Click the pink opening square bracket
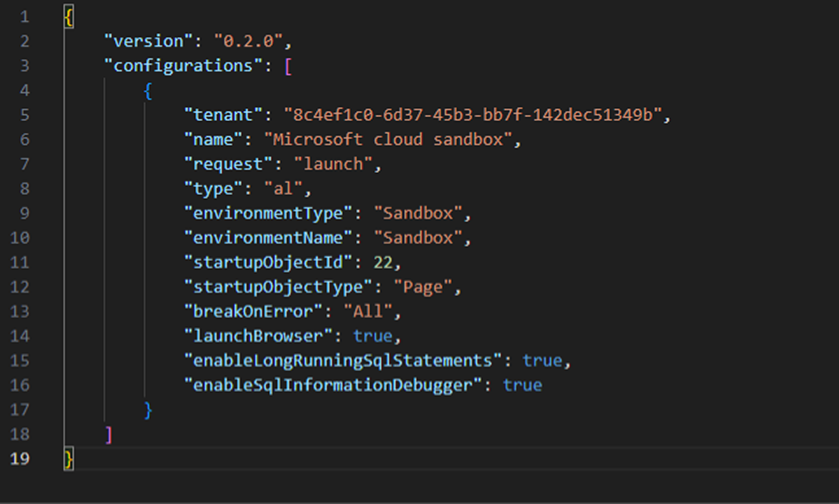839x504 pixels. pos(287,66)
